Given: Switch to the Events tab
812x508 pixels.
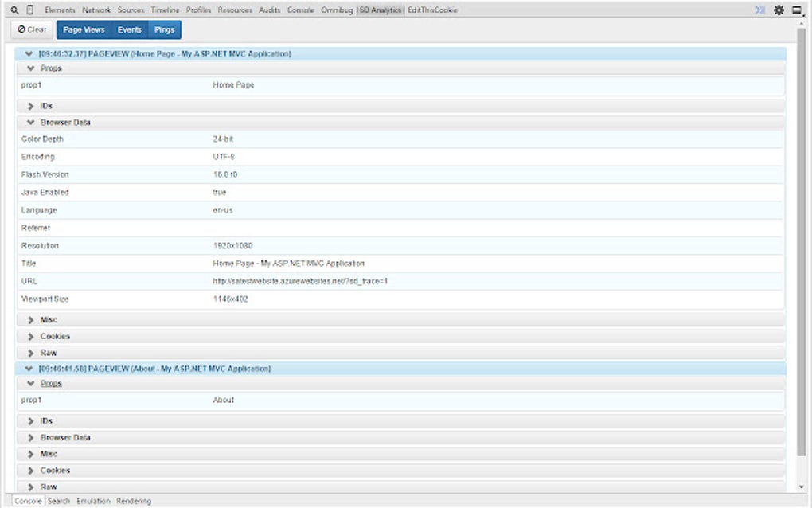Looking at the screenshot, I should coord(129,29).
